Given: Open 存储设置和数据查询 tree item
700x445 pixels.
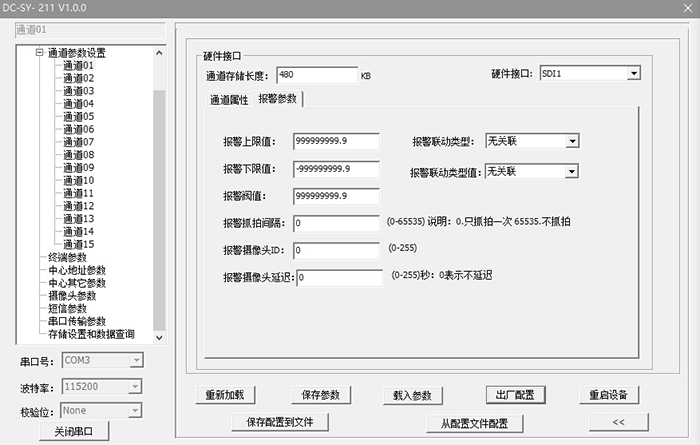Looking at the screenshot, I should [x=91, y=334].
